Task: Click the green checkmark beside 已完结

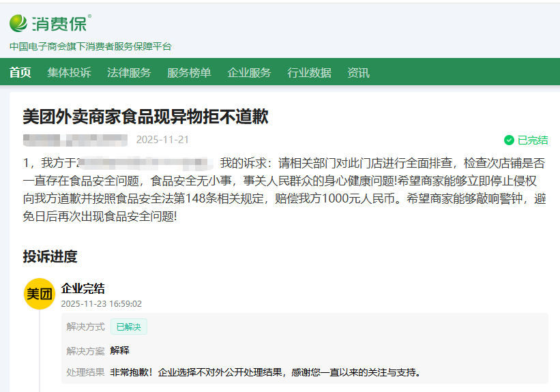Action: pyautogui.click(x=509, y=140)
